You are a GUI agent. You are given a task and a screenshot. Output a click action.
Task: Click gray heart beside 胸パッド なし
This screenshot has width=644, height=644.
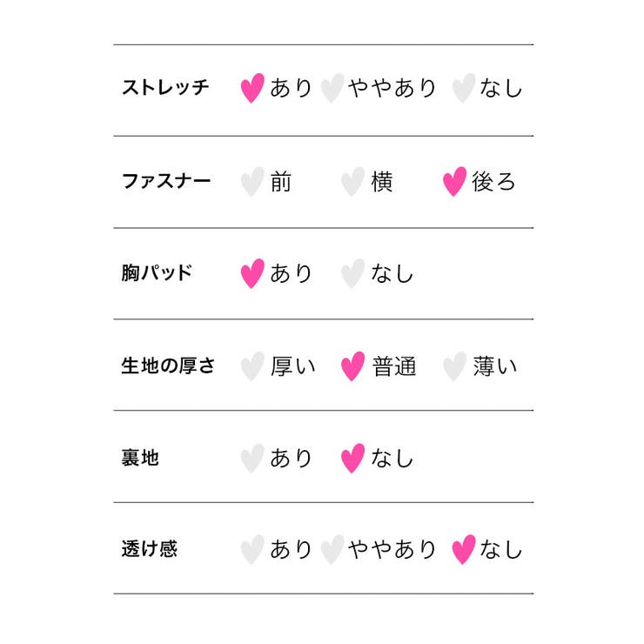352,273
